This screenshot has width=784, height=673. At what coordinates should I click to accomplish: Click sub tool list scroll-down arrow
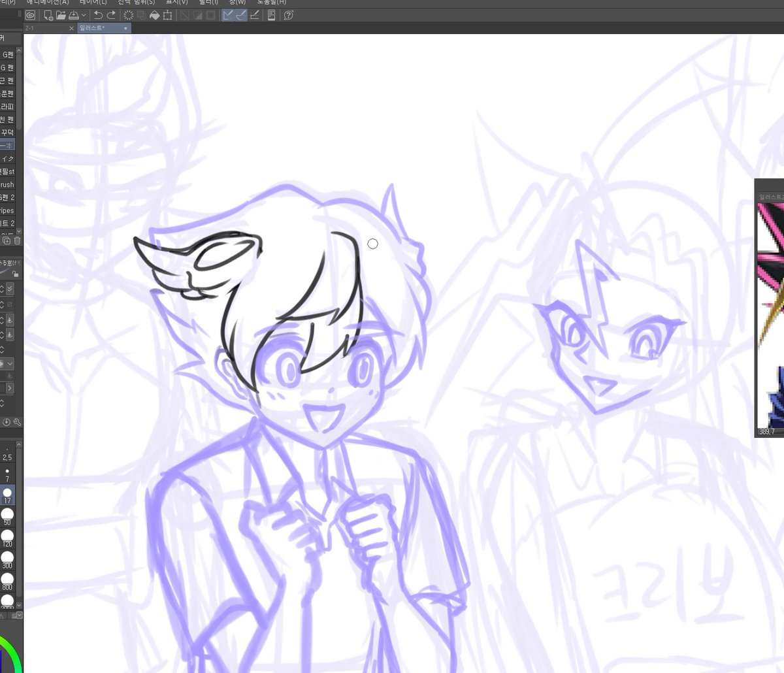click(x=19, y=231)
